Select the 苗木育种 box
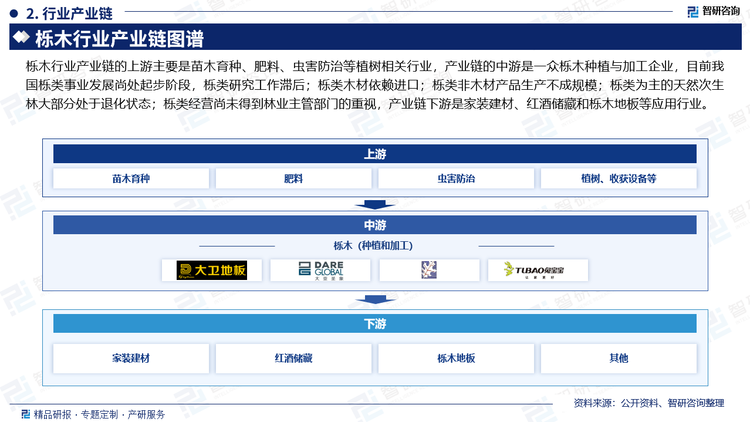Screen dimensions: 750x422 [x=131, y=178]
